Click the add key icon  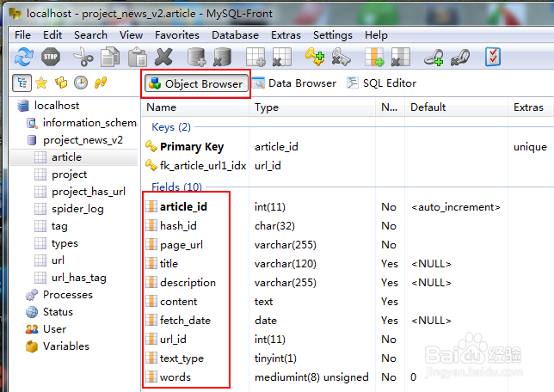pos(315,57)
